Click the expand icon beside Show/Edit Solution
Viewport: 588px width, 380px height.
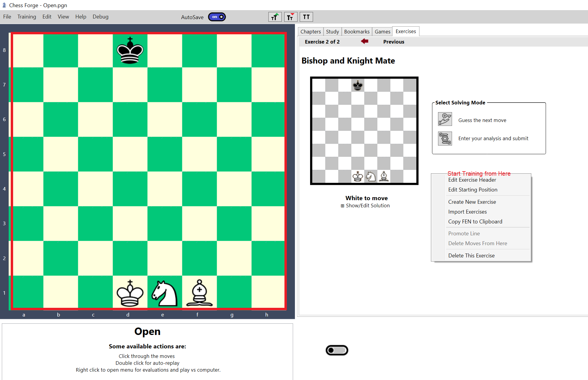342,206
